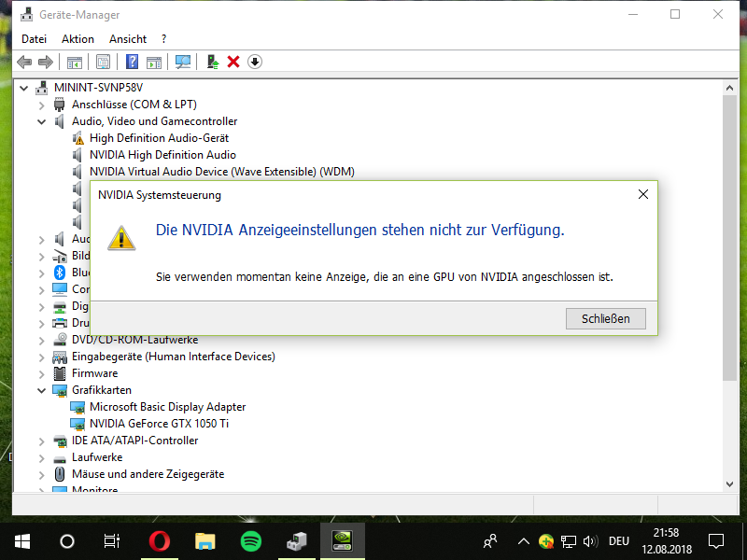Expand Mäuse und andere Zeigegeräte node

pos(41,475)
